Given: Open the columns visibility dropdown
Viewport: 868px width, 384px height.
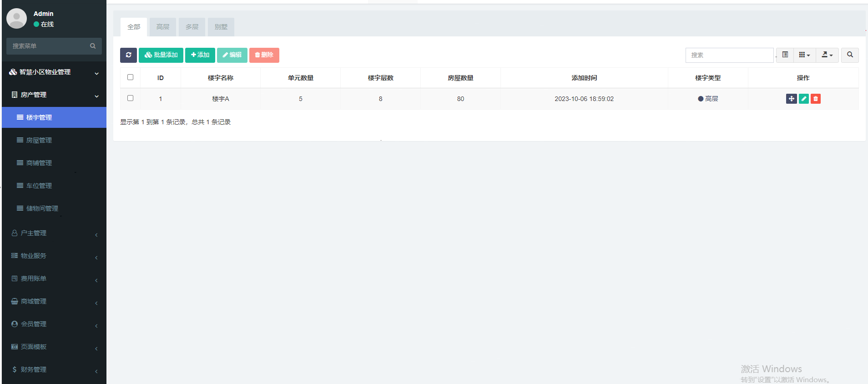Looking at the screenshot, I should tap(804, 55).
